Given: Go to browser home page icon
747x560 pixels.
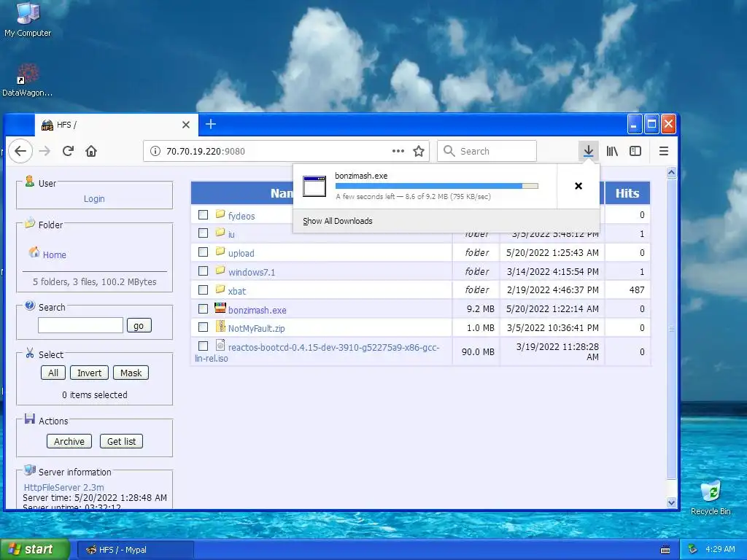Looking at the screenshot, I should tap(91, 152).
